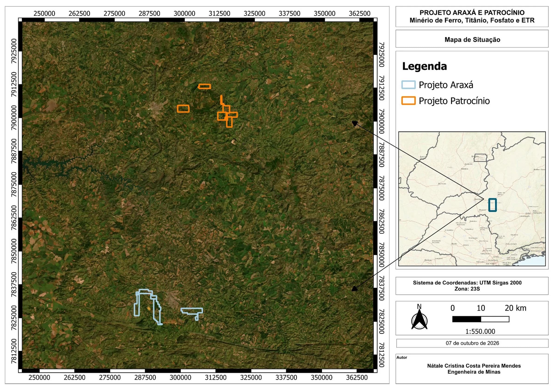Click author name 'Nátale Cristina Costa Pereira Mendes'
The height and width of the screenshot is (392, 555).
click(474, 366)
